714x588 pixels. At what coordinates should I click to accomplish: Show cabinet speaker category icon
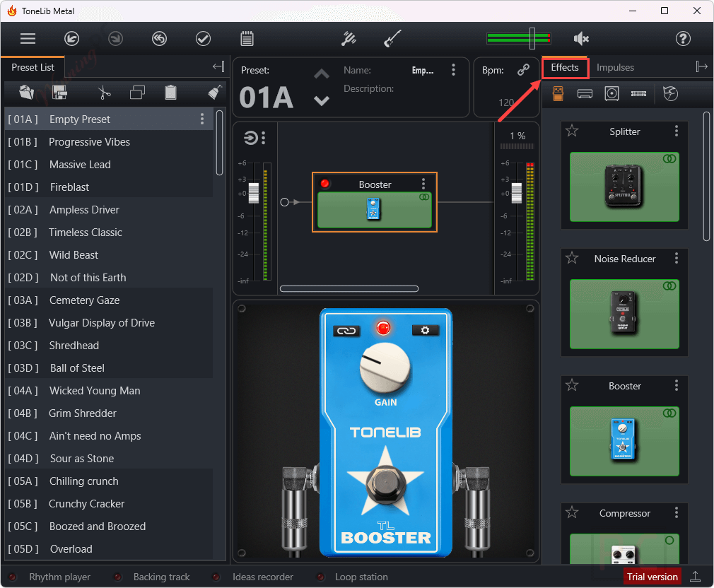click(611, 93)
